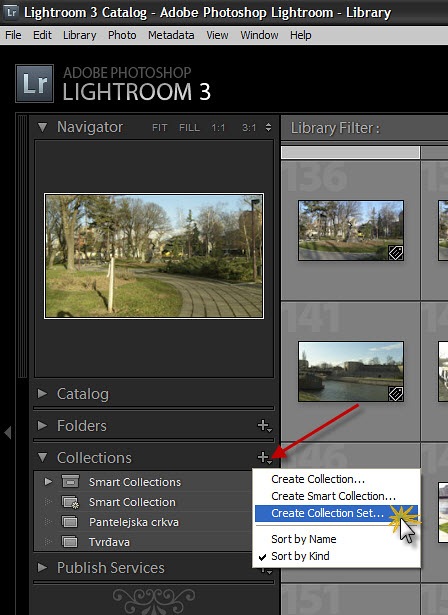Open the Help menu
The height and width of the screenshot is (615, 448).
tap(301, 35)
